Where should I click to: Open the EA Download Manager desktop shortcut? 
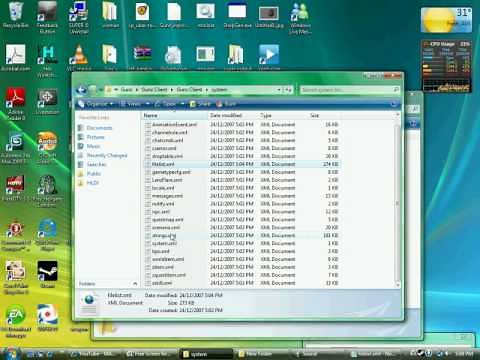(x=15, y=321)
